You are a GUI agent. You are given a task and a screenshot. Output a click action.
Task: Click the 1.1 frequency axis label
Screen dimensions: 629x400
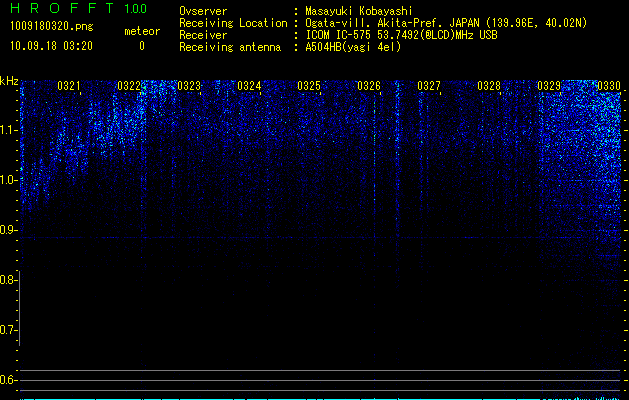(x=7, y=130)
